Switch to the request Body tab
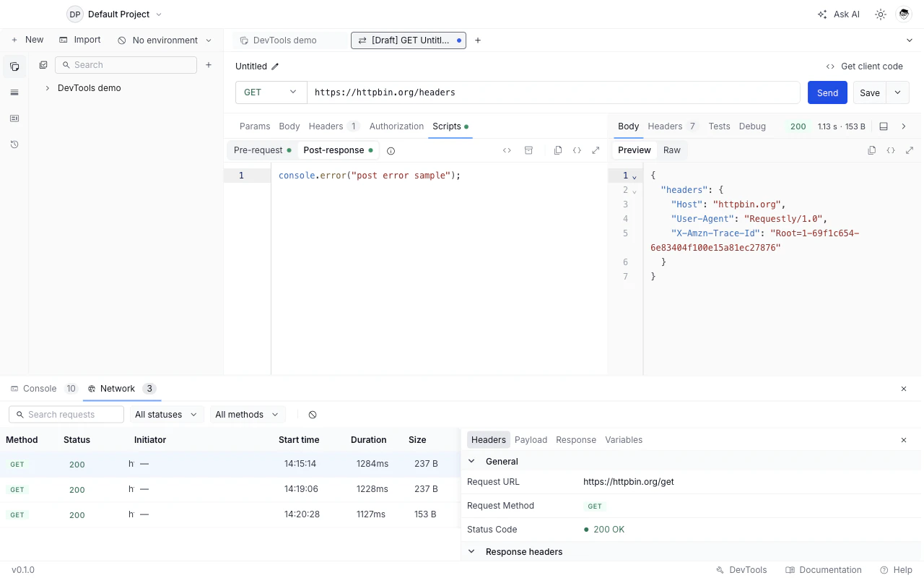Viewport: 924px width, 578px height. coord(289,126)
